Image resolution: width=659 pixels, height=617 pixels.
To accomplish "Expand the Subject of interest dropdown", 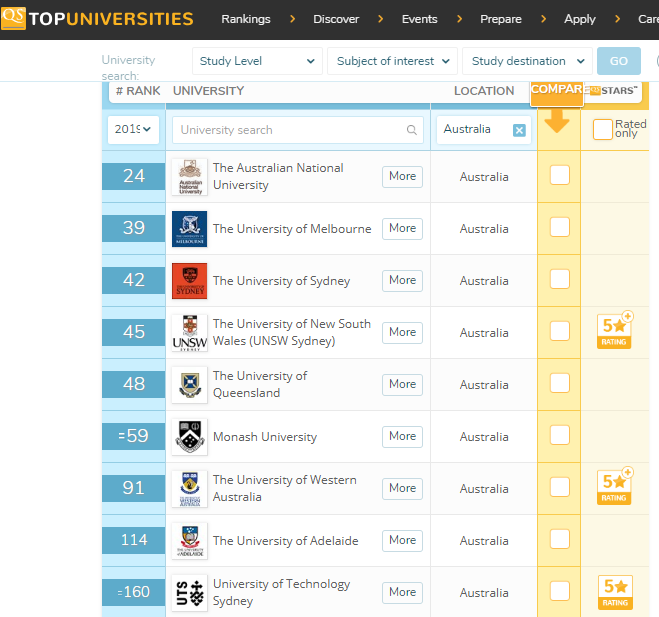I will (x=392, y=61).
